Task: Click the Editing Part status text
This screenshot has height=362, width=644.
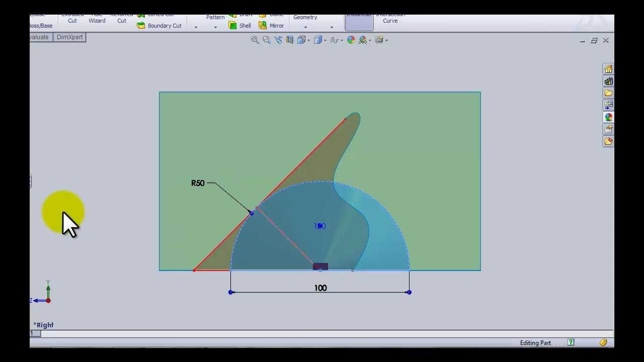Action: 535,343
